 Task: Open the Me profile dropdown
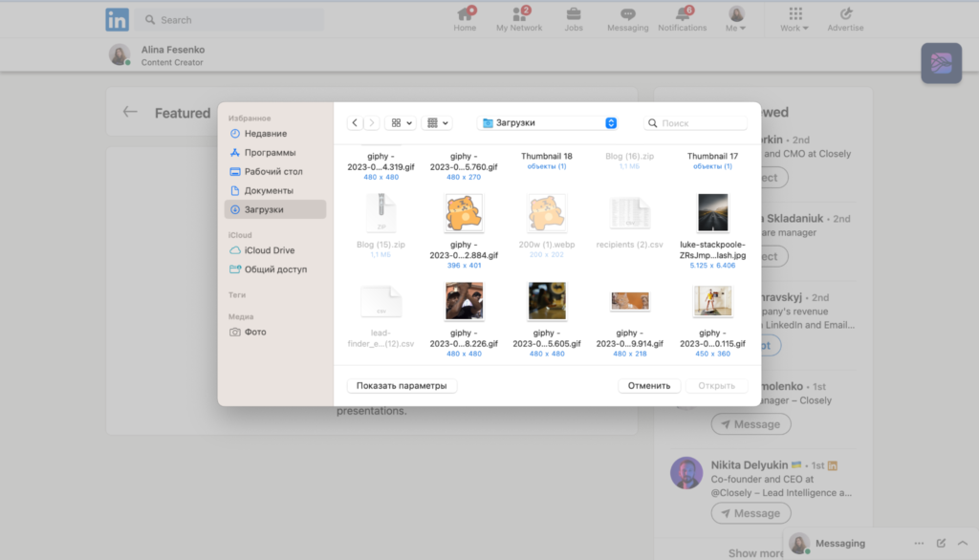click(x=735, y=15)
